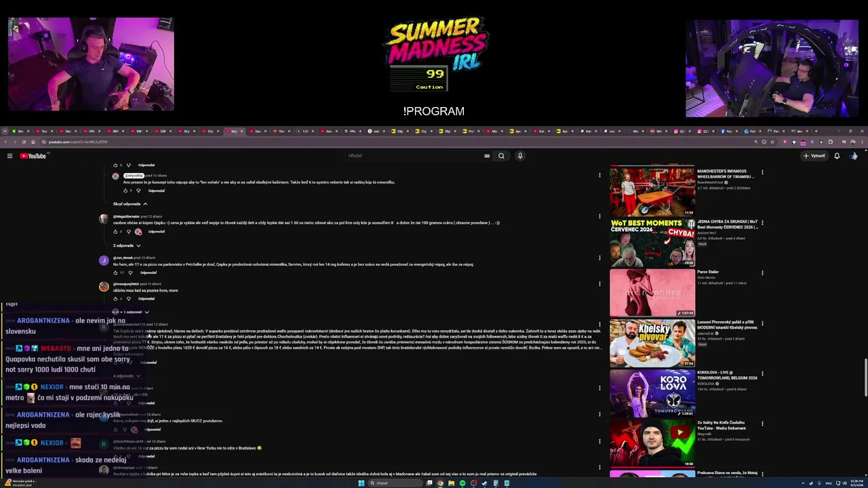Reply to the MegaAlternator comment
This screenshot has width=868, height=488.
coord(157,232)
